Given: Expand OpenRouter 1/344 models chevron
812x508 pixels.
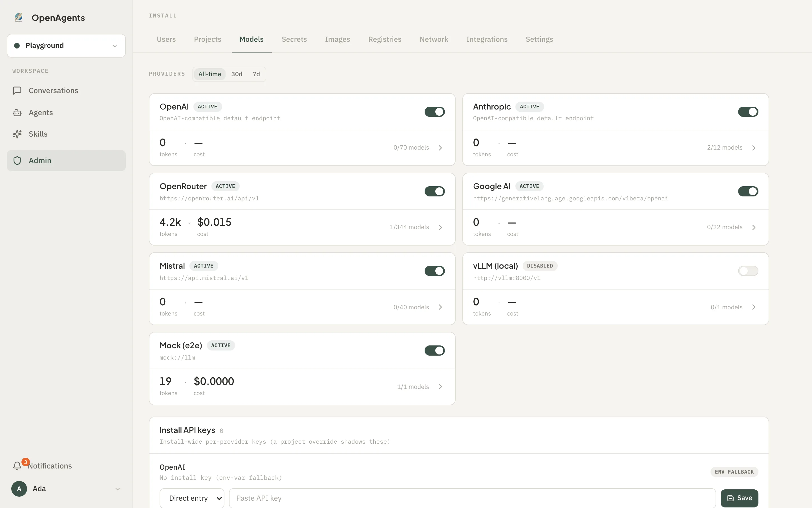Looking at the screenshot, I should click(440, 227).
